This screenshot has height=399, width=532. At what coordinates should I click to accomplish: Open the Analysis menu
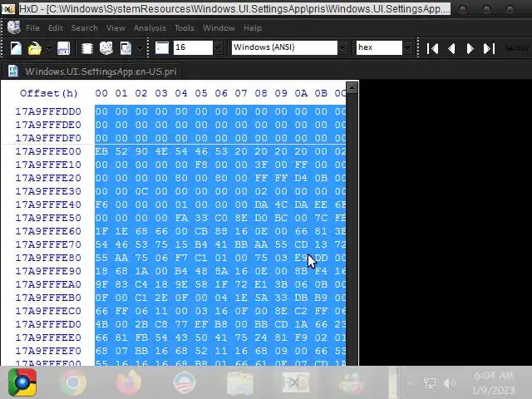point(150,27)
